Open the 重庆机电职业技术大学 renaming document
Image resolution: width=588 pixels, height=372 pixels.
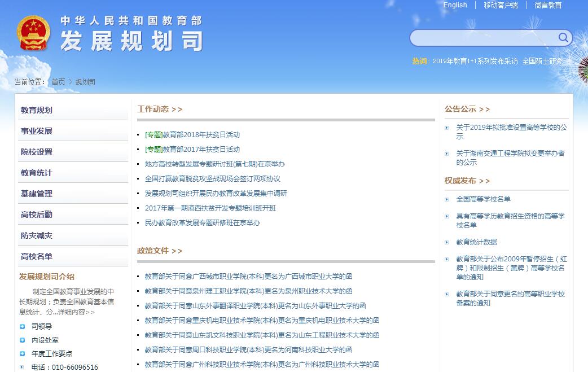click(262, 320)
